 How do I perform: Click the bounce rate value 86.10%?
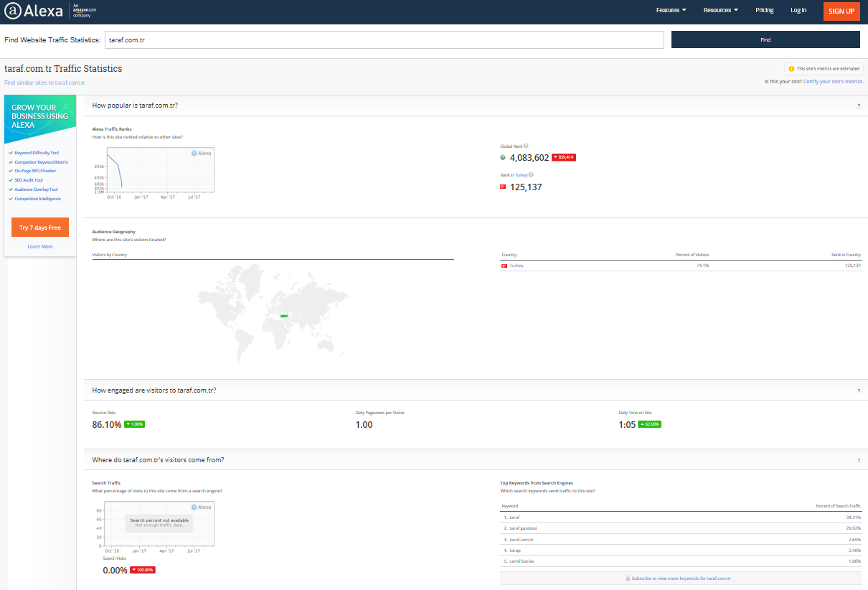click(x=107, y=425)
